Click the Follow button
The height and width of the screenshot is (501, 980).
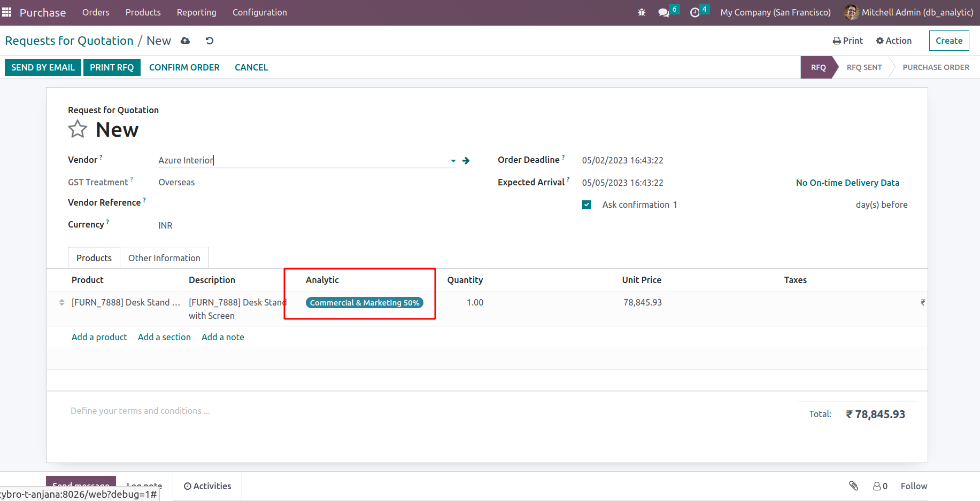point(914,486)
